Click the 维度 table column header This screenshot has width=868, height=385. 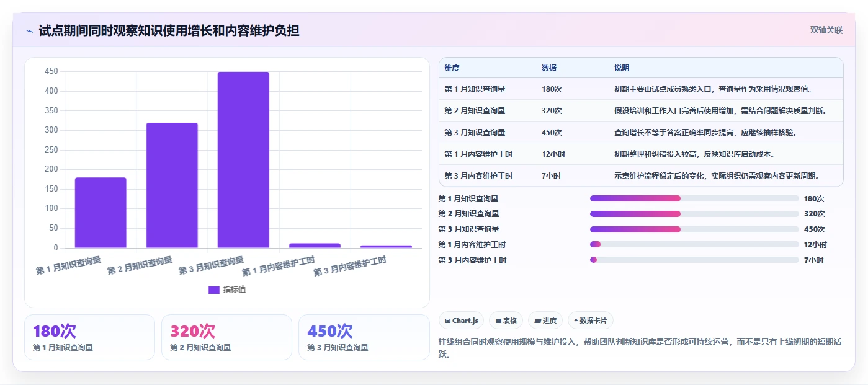(452, 68)
